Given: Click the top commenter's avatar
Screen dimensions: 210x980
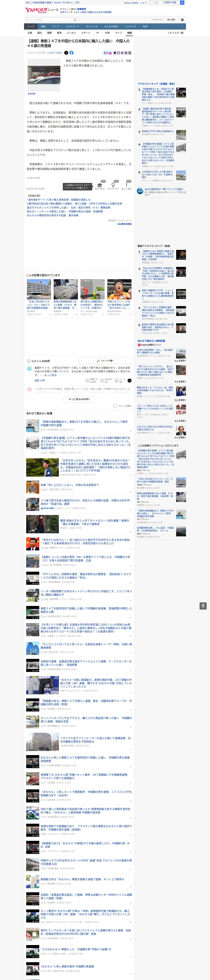Looking at the screenshot, I should [29, 369].
